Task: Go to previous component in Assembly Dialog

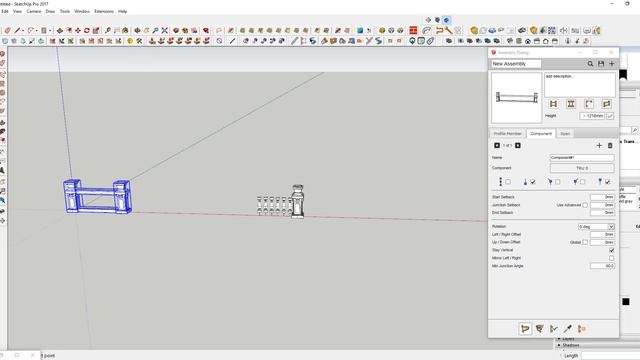Action: [x=497, y=145]
